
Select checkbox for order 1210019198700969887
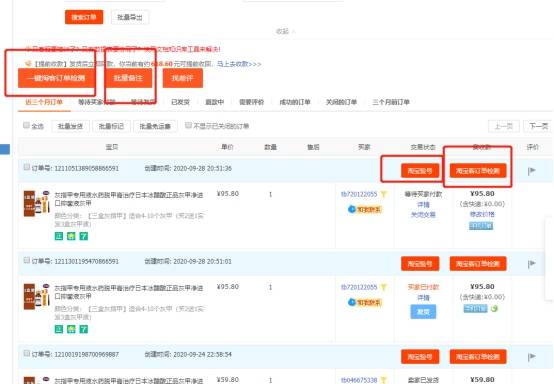(x=26, y=353)
